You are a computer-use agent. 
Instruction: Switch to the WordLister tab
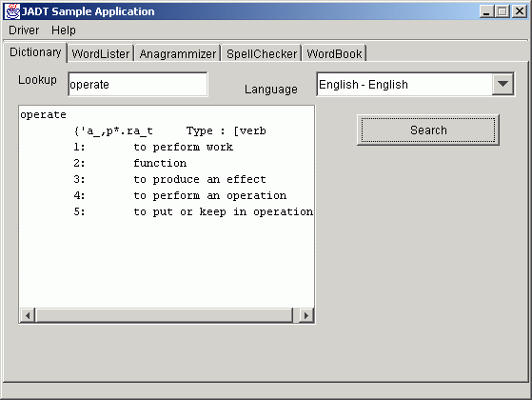coord(101,53)
